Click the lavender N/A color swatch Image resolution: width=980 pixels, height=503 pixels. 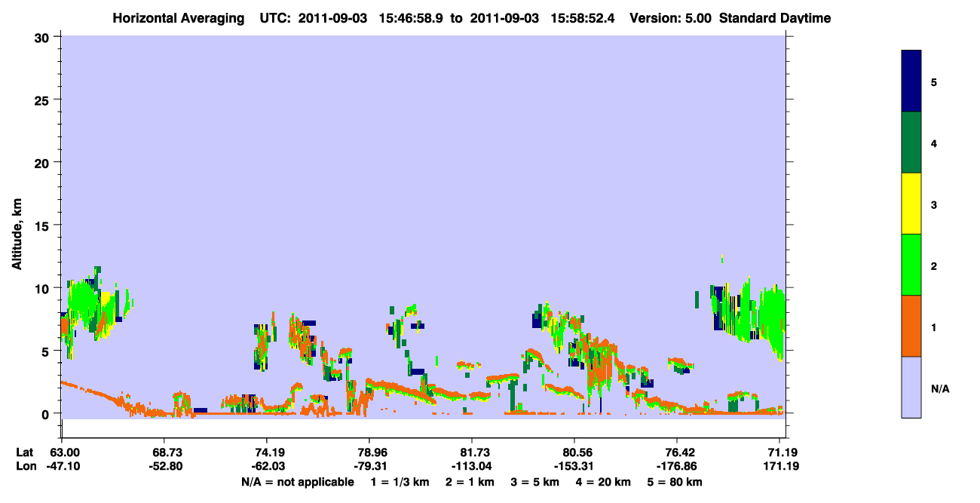pyautogui.click(x=911, y=387)
